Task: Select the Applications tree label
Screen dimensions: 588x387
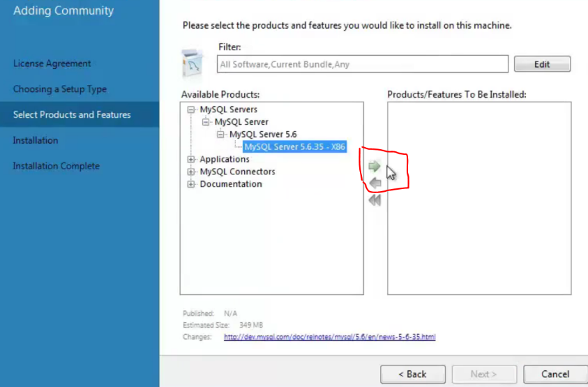Action: 225,160
